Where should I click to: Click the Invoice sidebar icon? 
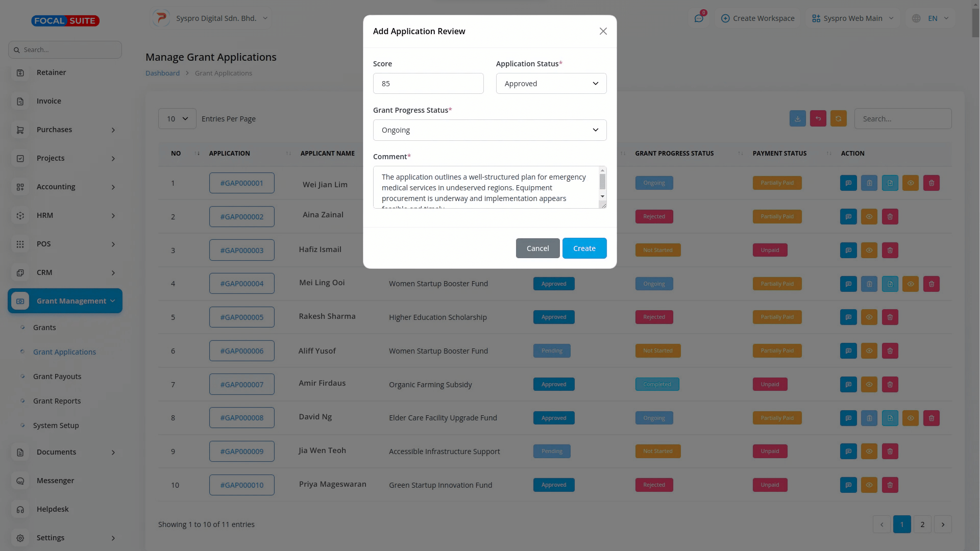click(20, 102)
